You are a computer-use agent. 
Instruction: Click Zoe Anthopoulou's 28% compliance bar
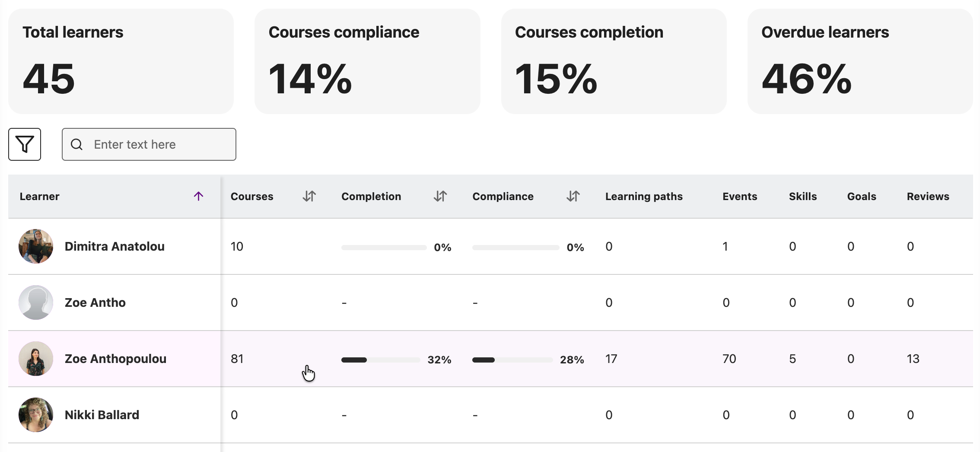tap(512, 360)
